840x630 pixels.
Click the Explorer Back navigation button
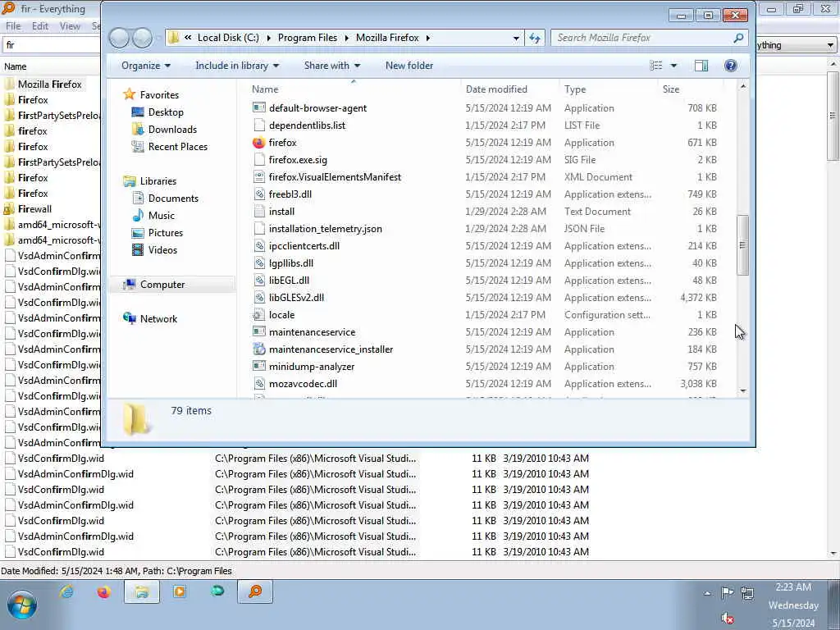119,38
